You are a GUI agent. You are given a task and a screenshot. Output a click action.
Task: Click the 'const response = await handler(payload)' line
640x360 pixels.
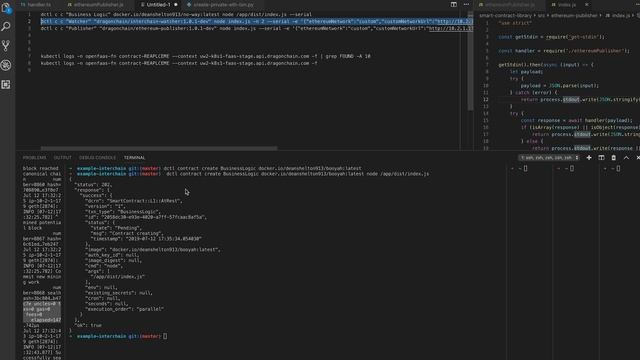(577, 120)
